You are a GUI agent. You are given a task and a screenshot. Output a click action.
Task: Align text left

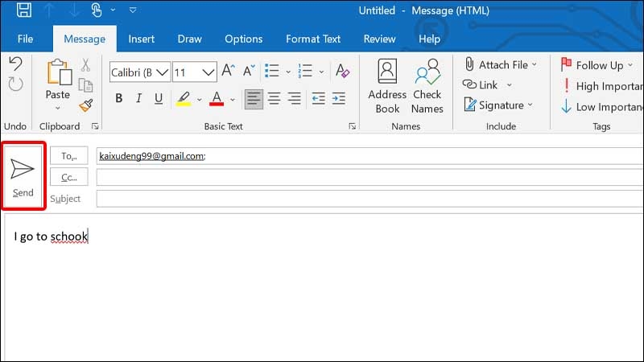point(254,98)
